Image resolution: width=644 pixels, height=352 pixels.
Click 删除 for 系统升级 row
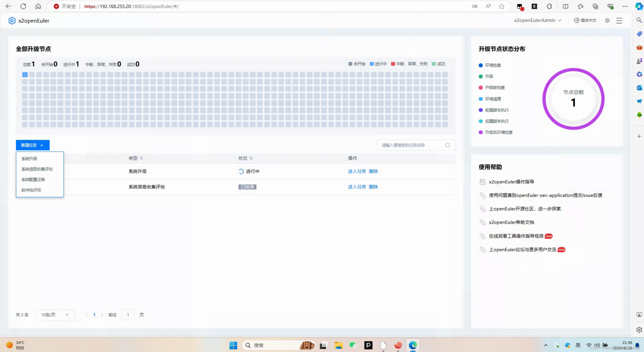coord(373,171)
